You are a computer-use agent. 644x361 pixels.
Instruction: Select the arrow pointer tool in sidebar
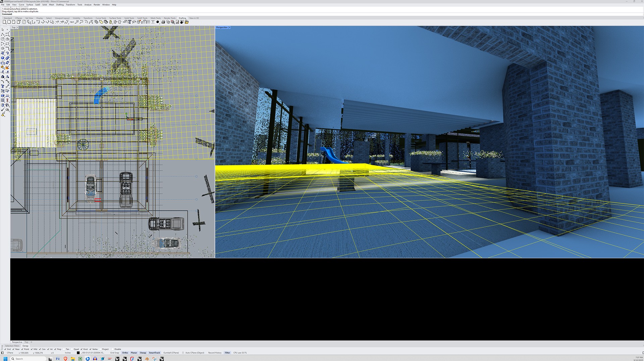[x=3, y=30]
